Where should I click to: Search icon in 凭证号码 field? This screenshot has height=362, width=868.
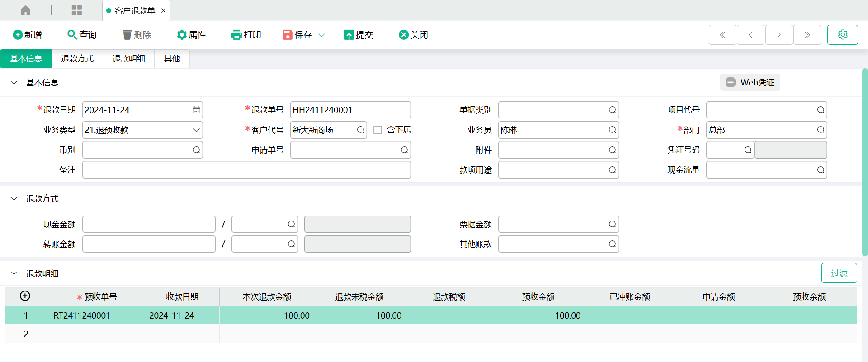tap(748, 150)
